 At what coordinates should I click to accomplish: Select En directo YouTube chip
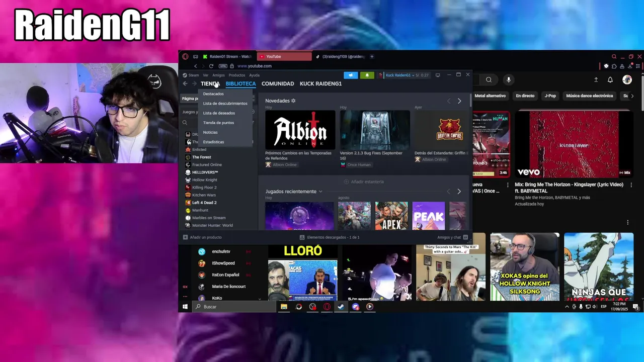click(x=525, y=96)
